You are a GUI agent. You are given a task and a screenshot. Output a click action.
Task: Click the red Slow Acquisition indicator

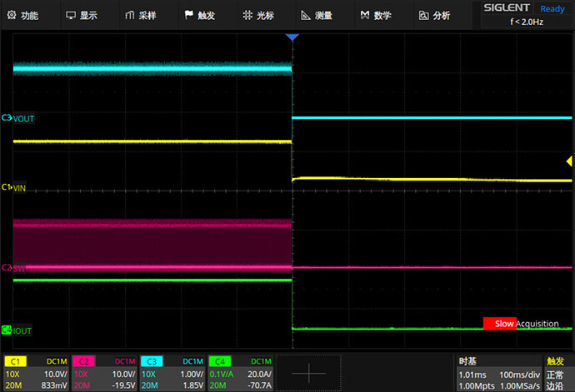click(x=499, y=324)
